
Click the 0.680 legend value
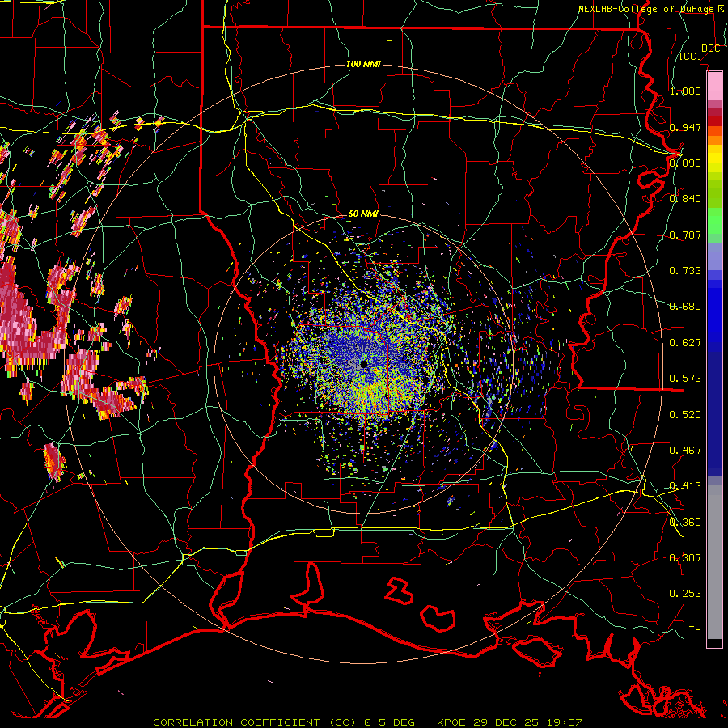pos(685,307)
